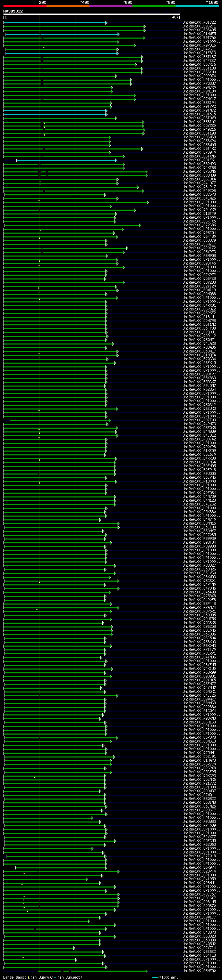Select label UniRef100_B3MM15

point(199,524)
